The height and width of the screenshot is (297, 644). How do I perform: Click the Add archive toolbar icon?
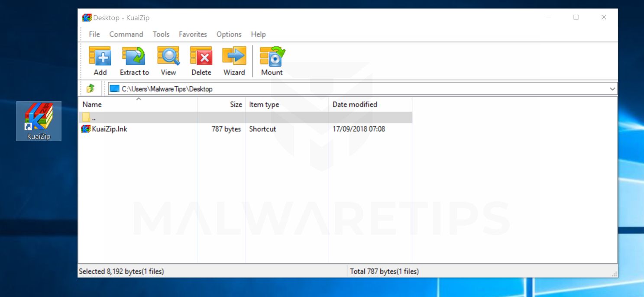pos(100,56)
